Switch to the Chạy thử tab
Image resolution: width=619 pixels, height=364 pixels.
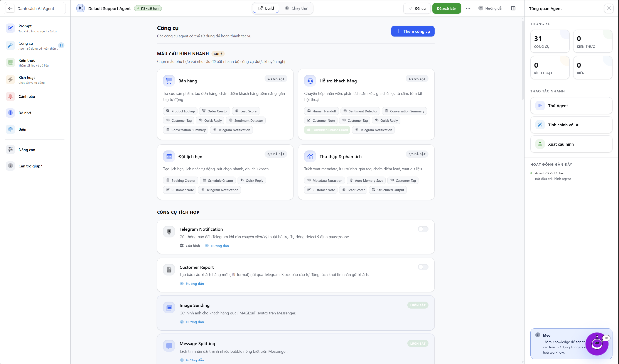pyautogui.click(x=296, y=8)
